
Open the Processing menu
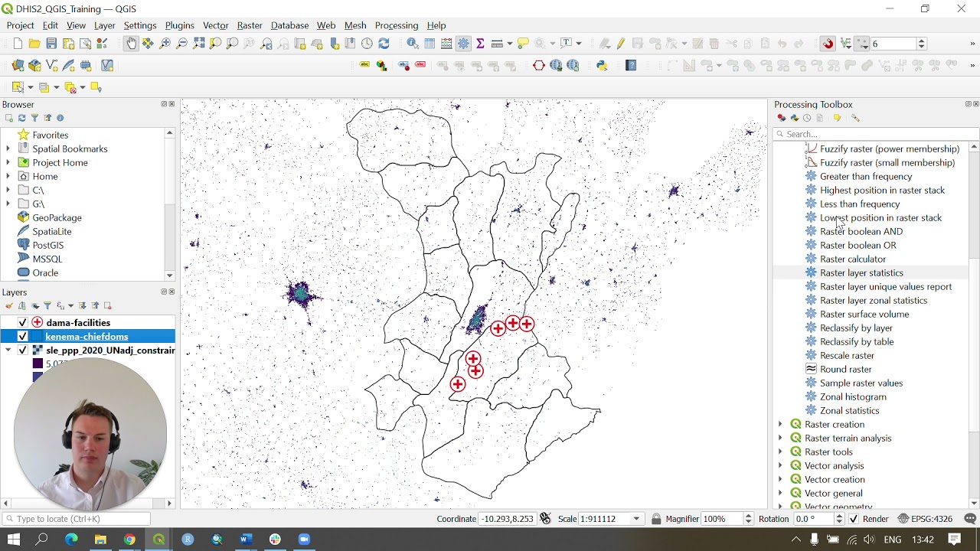pyautogui.click(x=397, y=25)
